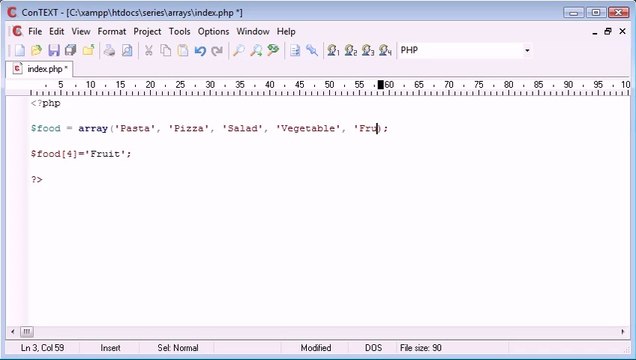Run user command 2 icon
Viewport: 636px width, 360px height.
(351, 50)
